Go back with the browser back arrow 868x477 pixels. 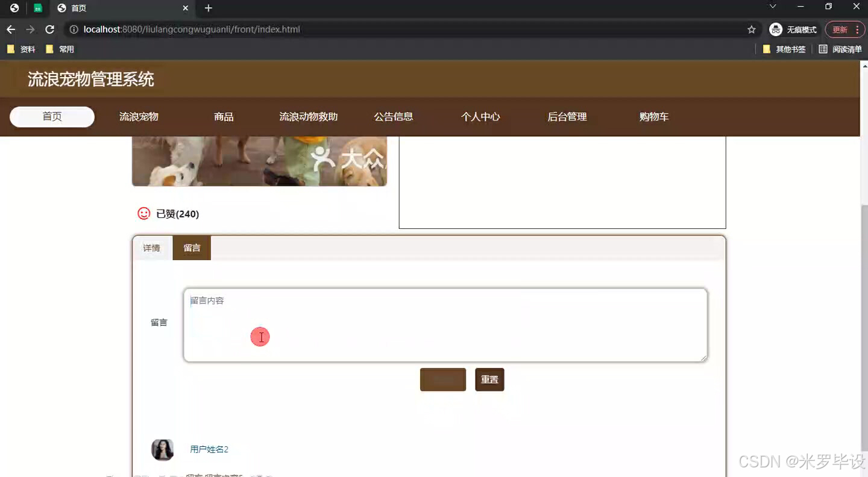[11, 30]
